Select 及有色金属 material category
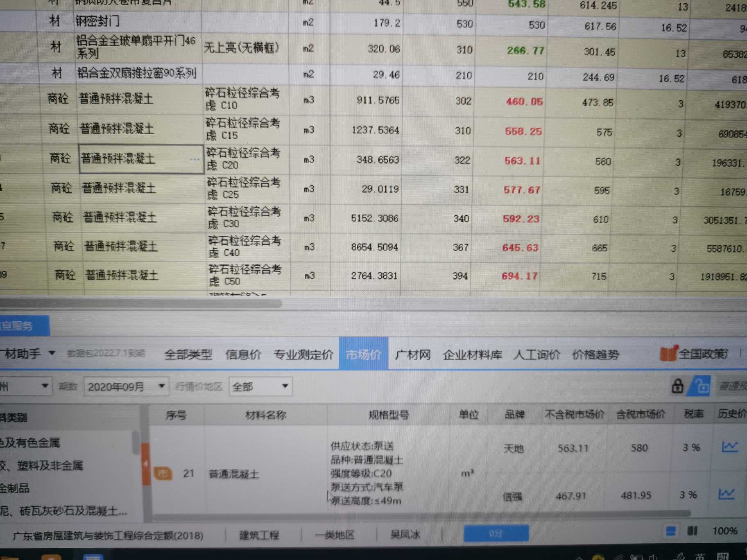 (x=30, y=443)
